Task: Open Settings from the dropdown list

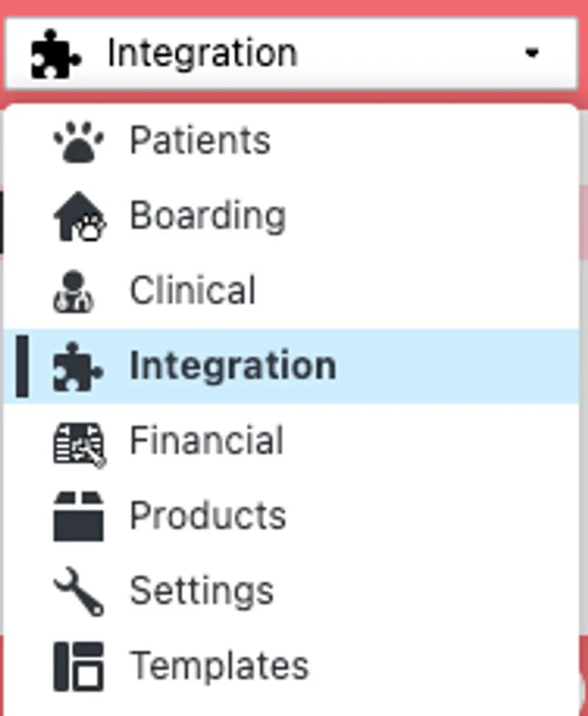Action: click(201, 592)
